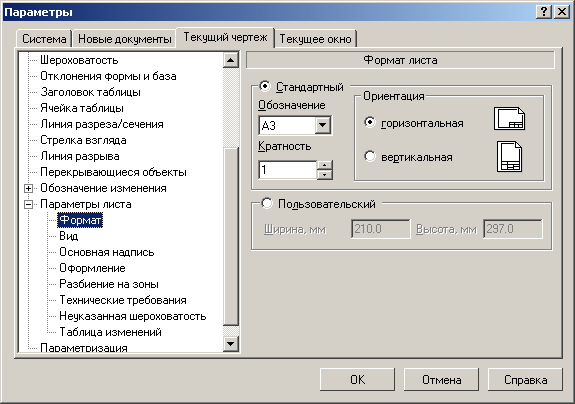The height and width of the screenshot is (404, 575).
Task: Decrease Кратность with the down arrow
Action: [x=324, y=175]
